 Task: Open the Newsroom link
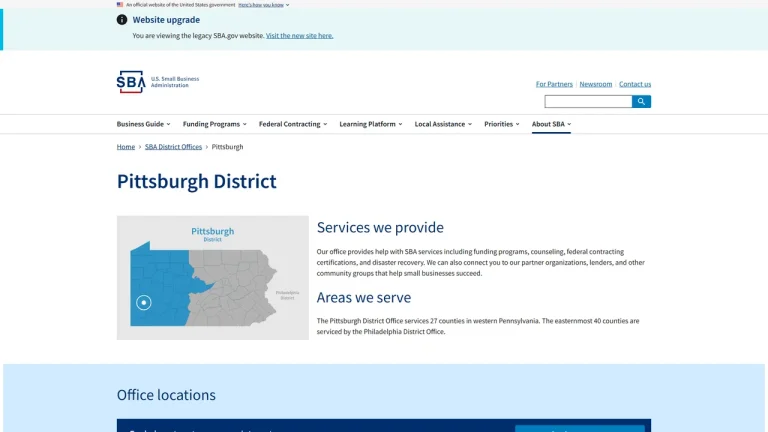[x=596, y=84]
